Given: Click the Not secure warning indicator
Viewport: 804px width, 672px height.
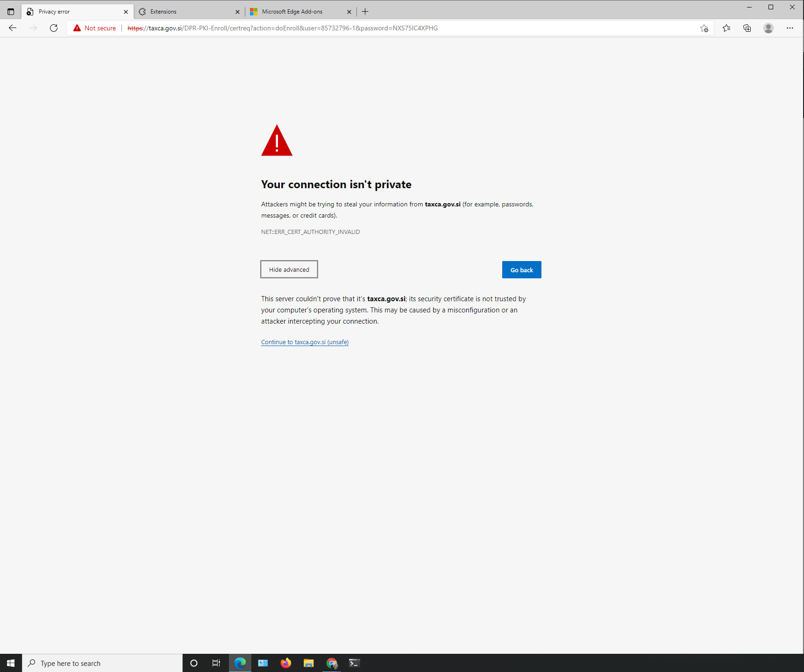Looking at the screenshot, I should tap(95, 28).
